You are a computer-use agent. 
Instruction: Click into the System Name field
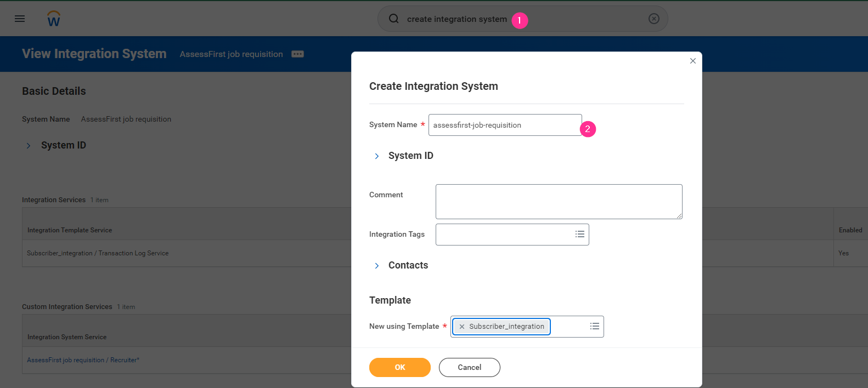(x=504, y=125)
